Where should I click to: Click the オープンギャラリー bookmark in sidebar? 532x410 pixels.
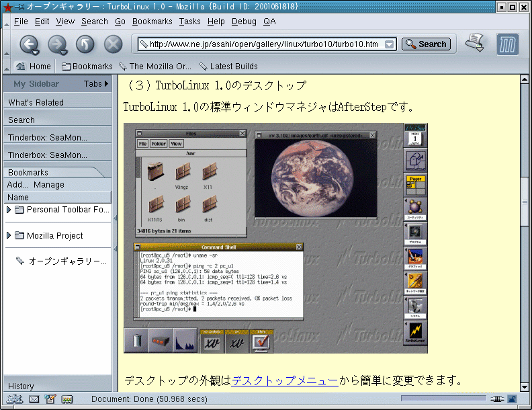point(61,261)
